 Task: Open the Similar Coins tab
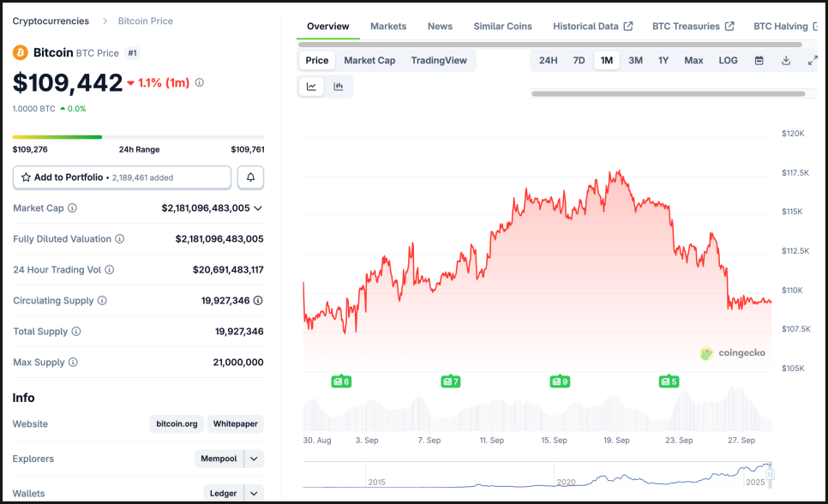pyautogui.click(x=502, y=27)
